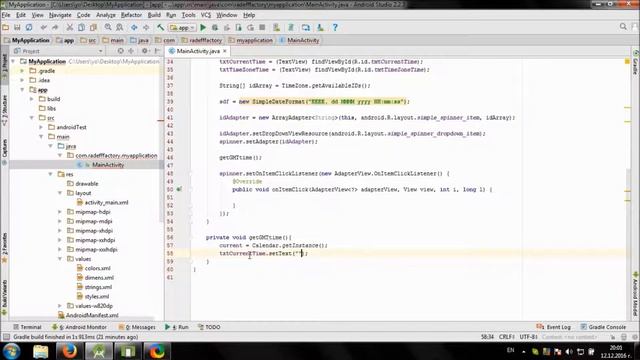Select colors.xml in project tree
Viewport: 640px width, 360px height.
pyautogui.click(x=98, y=268)
